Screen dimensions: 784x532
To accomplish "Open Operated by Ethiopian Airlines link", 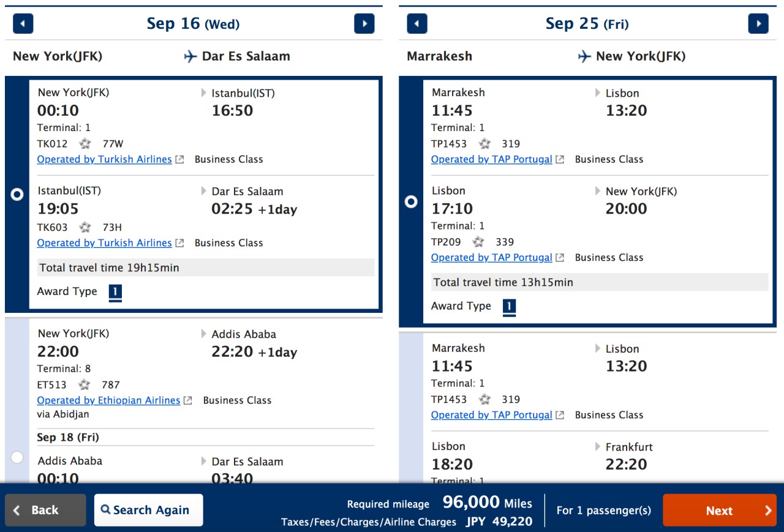I will (108, 400).
